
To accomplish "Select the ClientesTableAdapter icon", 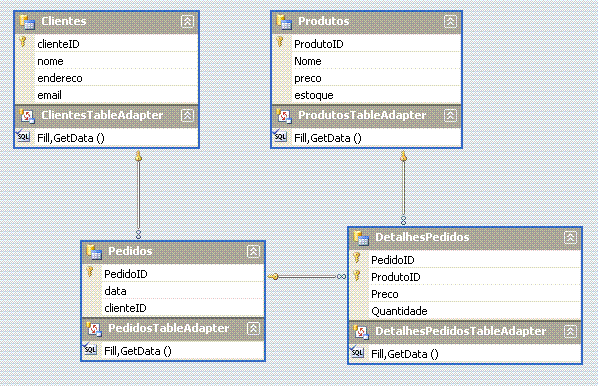I will click(x=27, y=116).
